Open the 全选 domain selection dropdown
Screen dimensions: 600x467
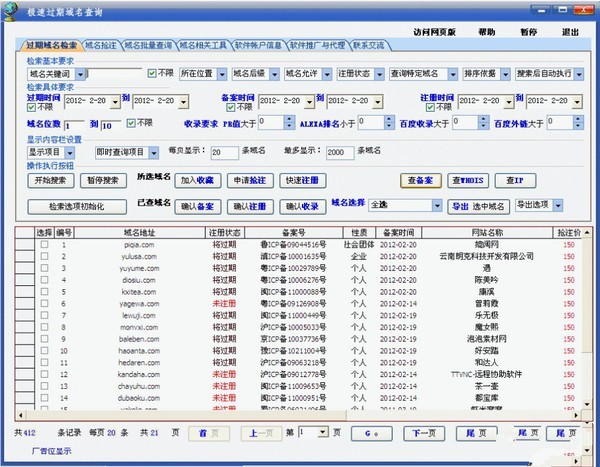point(437,206)
